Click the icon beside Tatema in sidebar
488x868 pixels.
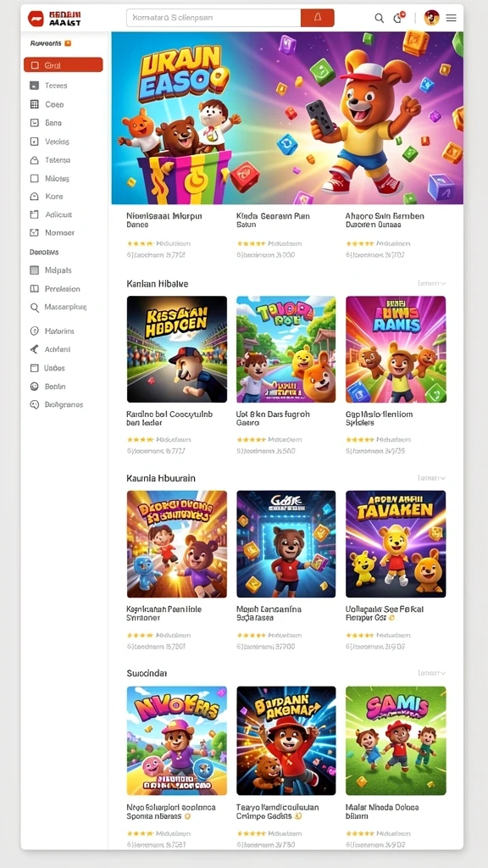[34, 160]
